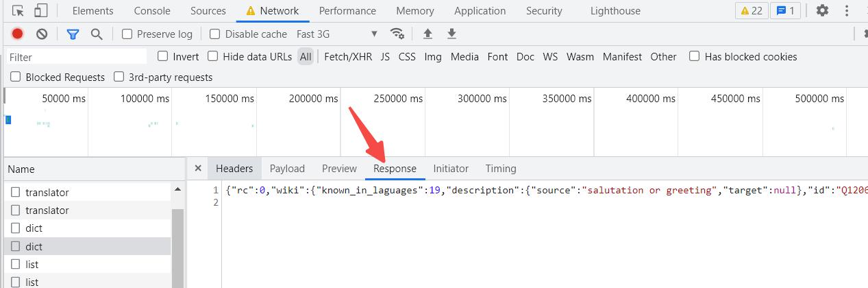Screen dimensions: 868x288
Task: Toggle the device toolbar icon
Action: pos(41,11)
